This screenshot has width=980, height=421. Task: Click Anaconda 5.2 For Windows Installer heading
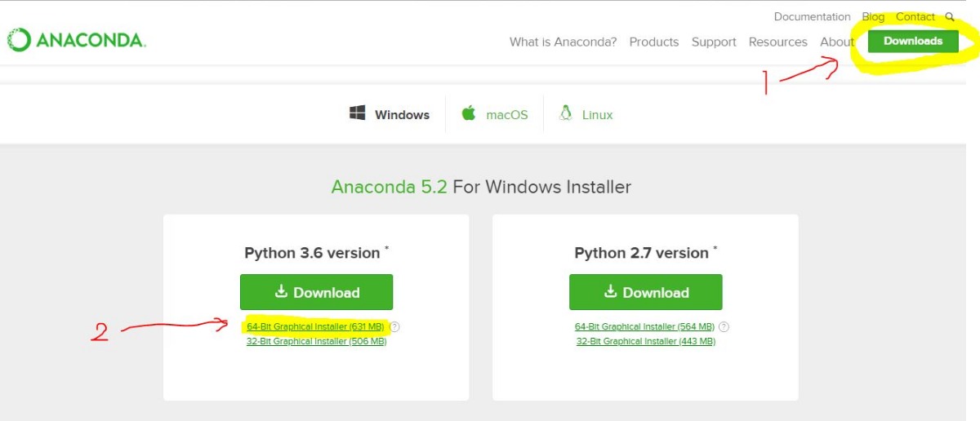(481, 187)
